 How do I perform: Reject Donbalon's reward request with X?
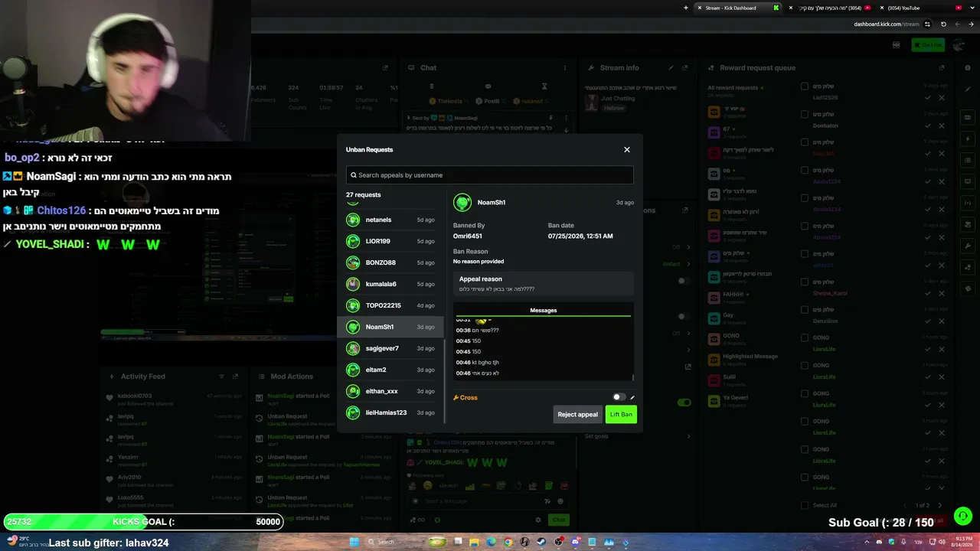pyautogui.click(x=942, y=126)
